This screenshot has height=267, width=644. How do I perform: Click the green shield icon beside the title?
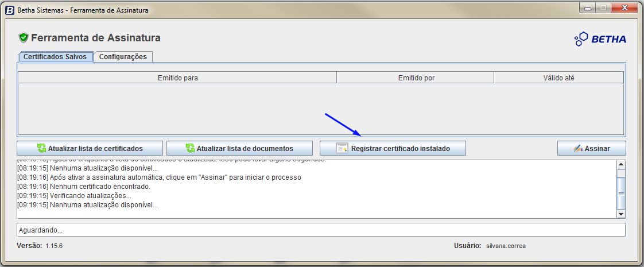24,38
